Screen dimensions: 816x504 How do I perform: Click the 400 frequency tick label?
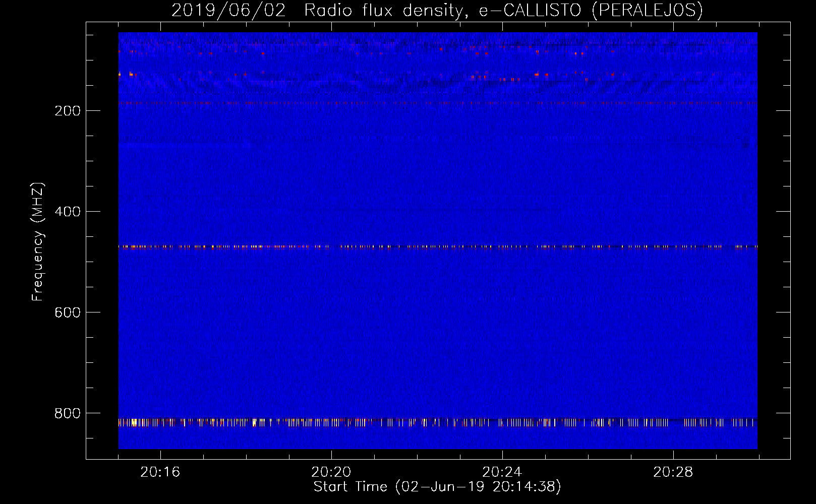(68, 212)
